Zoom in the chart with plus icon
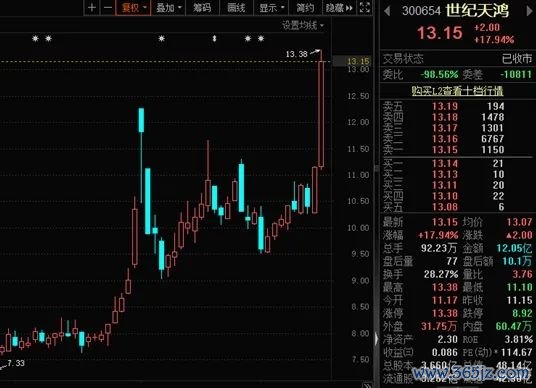This screenshot has height=388, width=536. pyautogui.click(x=92, y=8)
